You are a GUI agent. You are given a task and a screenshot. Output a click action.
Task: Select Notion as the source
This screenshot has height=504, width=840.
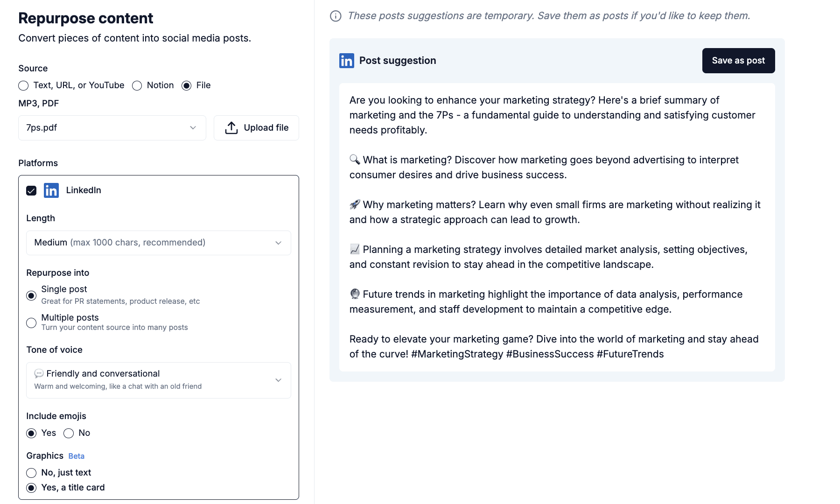click(137, 85)
